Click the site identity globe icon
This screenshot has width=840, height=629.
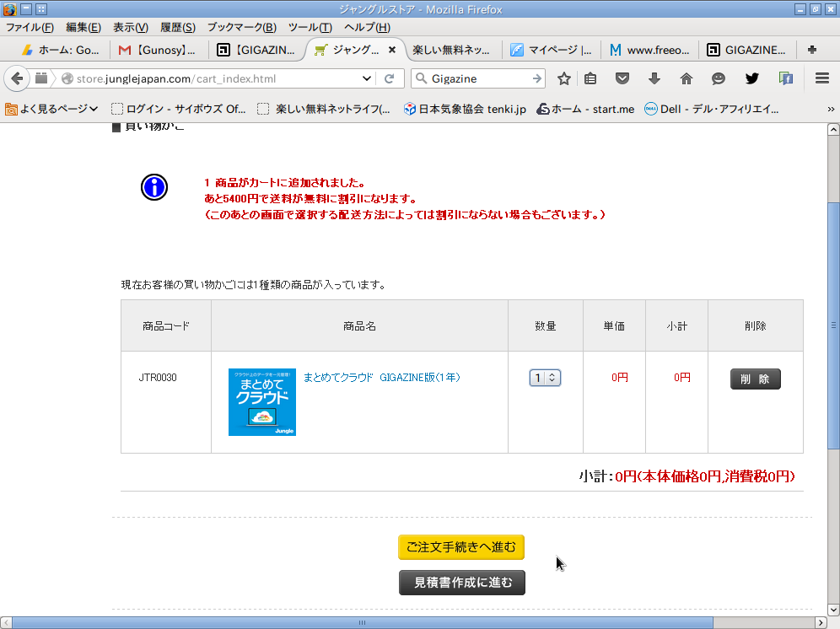tap(67, 78)
